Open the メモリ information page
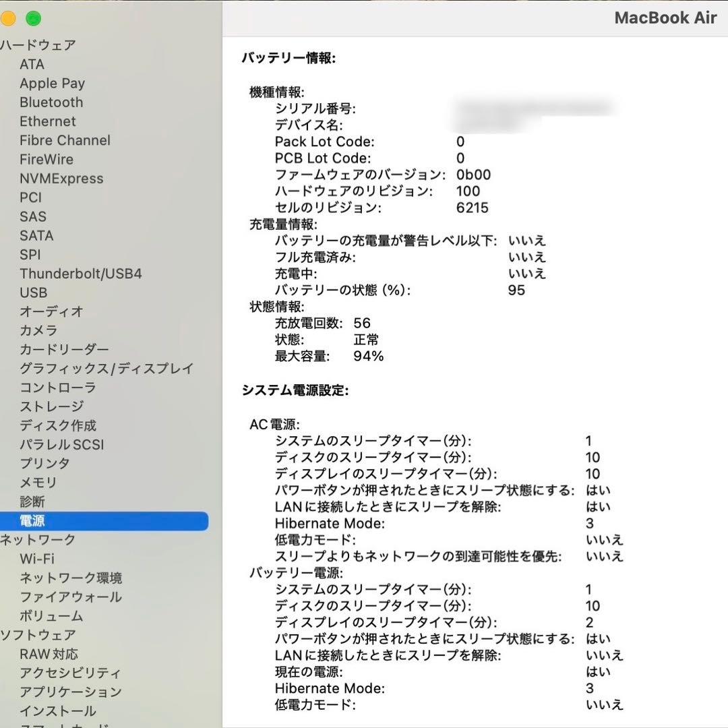Screen dimensions: 728x728 37,483
